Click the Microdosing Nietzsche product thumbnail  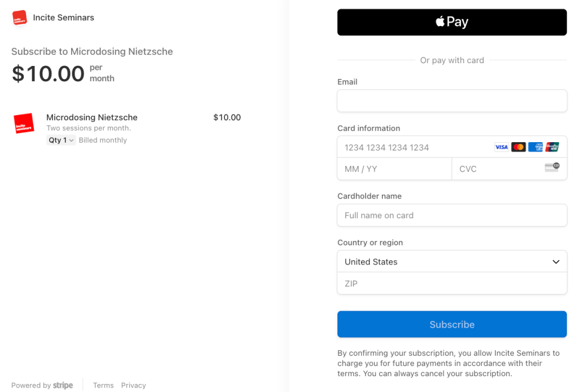pos(24,124)
